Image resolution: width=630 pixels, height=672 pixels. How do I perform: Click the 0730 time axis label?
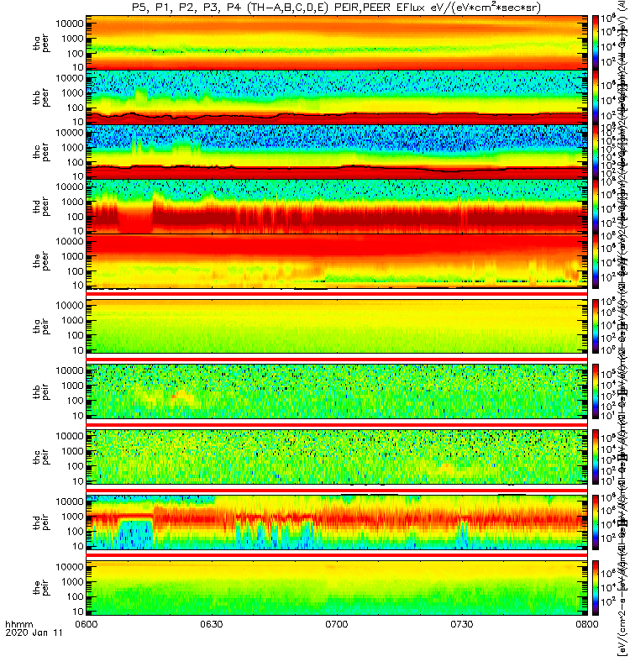pos(461,624)
